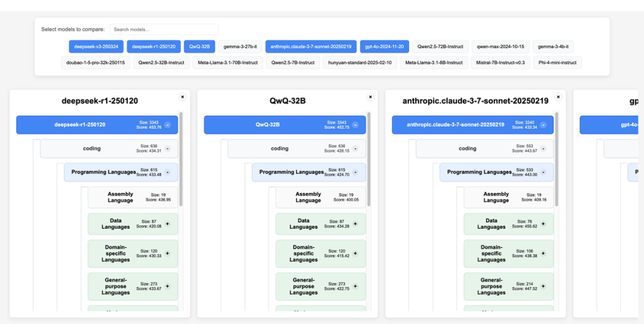Add doubao-1-5-pro-32k-250115 to comparison

pos(95,63)
